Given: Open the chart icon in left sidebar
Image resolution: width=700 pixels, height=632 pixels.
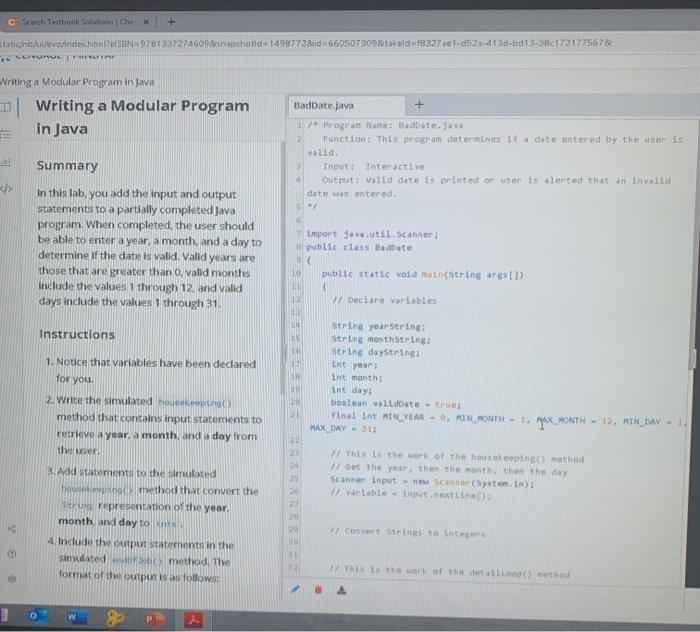Looking at the screenshot, I should pyautogui.click(x=5, y=162).
